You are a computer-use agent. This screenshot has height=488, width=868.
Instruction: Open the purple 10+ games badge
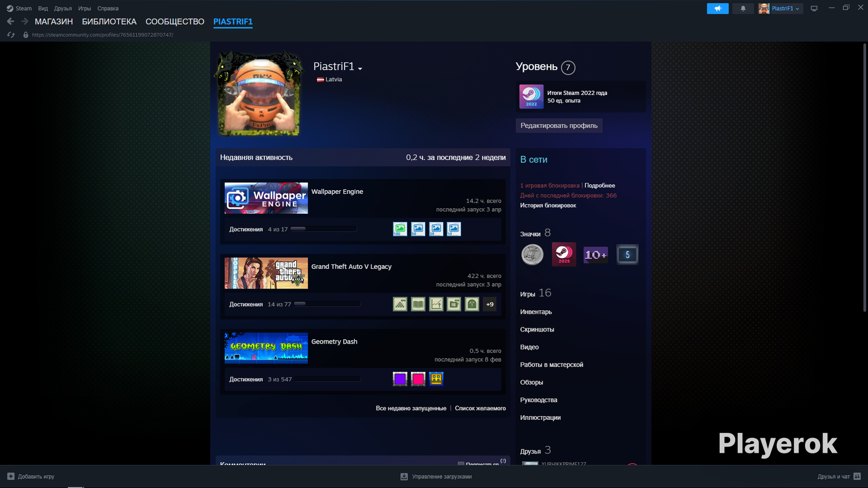pos(596,254)
